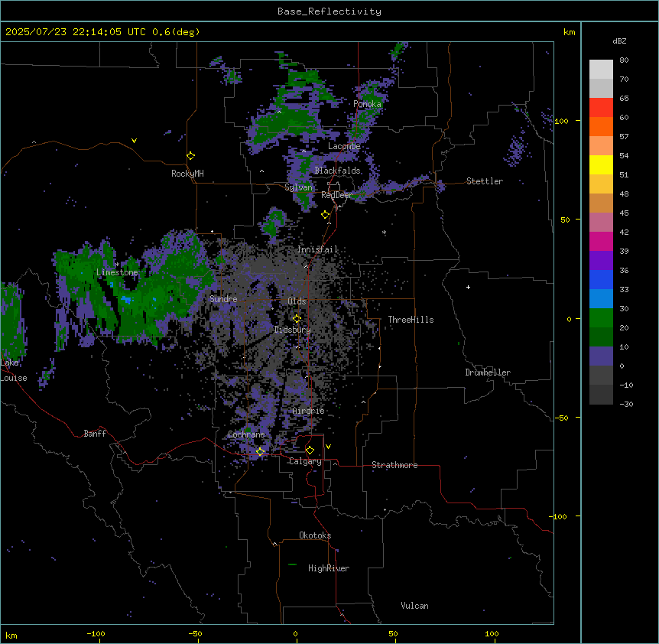This screenshot has width=659, height=644.
Task: Click the Stettler label
Action: pos(485,181)
